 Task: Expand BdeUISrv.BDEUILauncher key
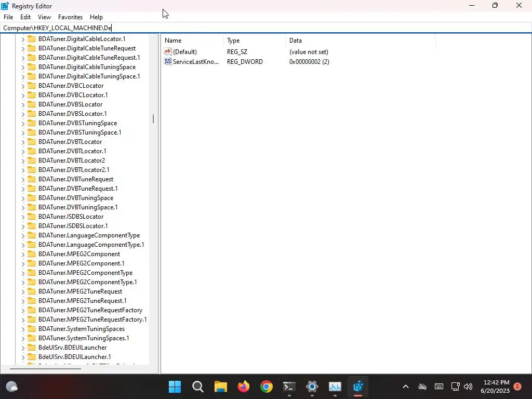[23, 348]
